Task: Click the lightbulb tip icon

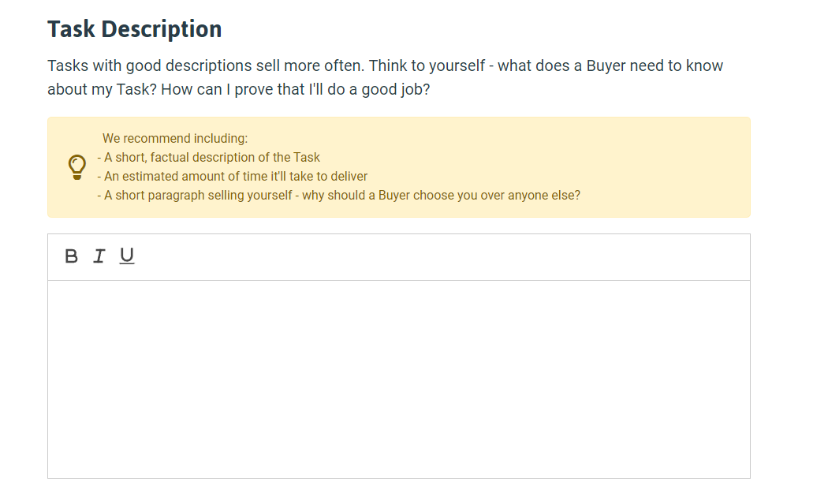Action: pos(77,167)
